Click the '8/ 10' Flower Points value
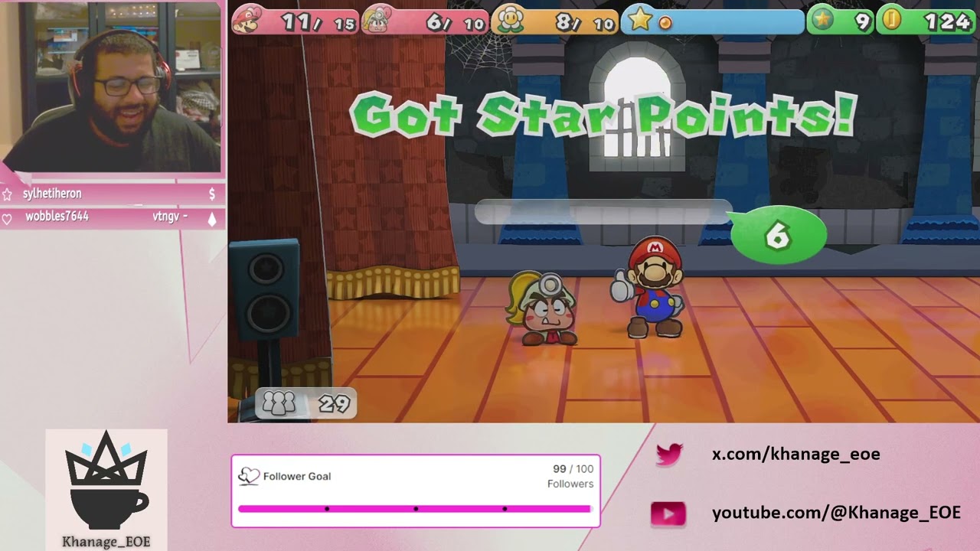Viewport: 980px width, 551px height. click(585, 23)
